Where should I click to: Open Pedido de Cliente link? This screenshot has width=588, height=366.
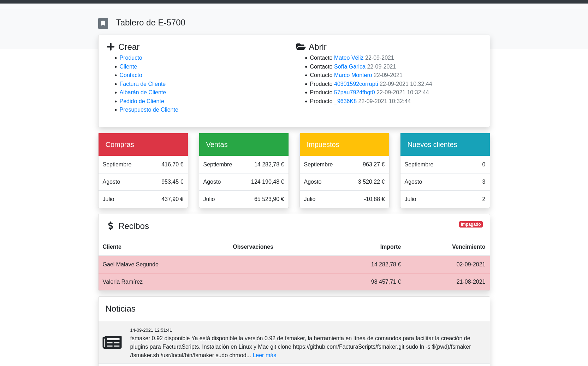[142, 101]
